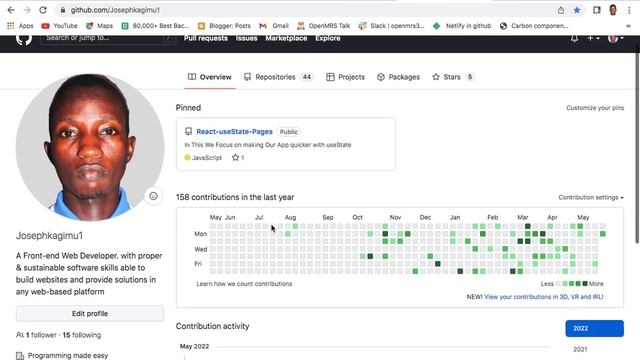This screenshot has width=640, height=360.
Task: Select 2022 contribution year button
Action: (x=594, y=329)
